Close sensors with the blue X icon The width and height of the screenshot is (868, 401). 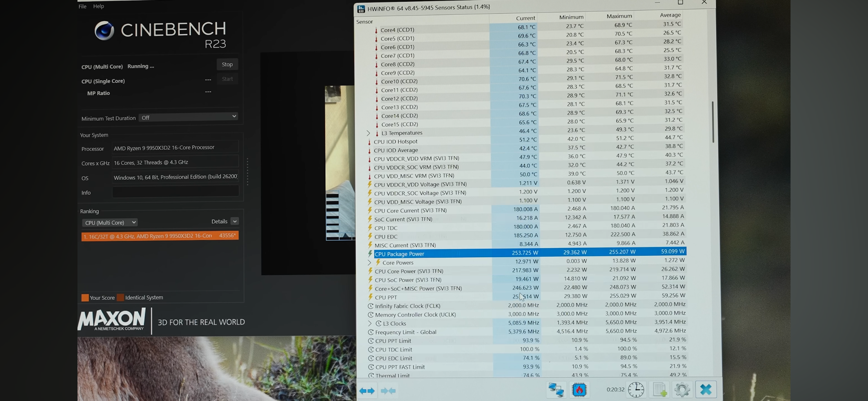point(706,390)
